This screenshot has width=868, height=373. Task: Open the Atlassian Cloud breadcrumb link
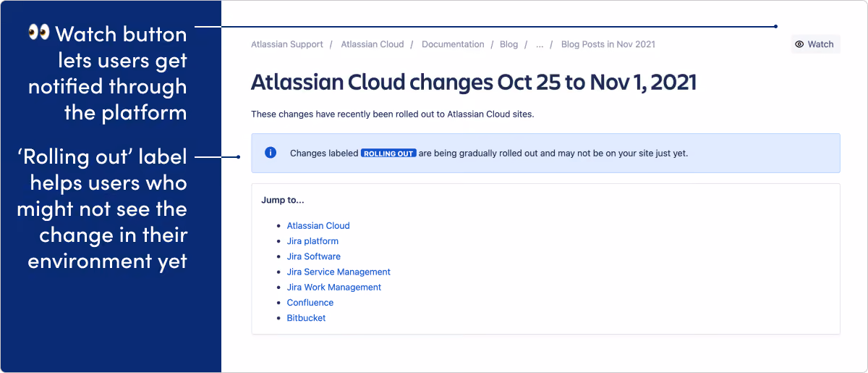point(373,44)
